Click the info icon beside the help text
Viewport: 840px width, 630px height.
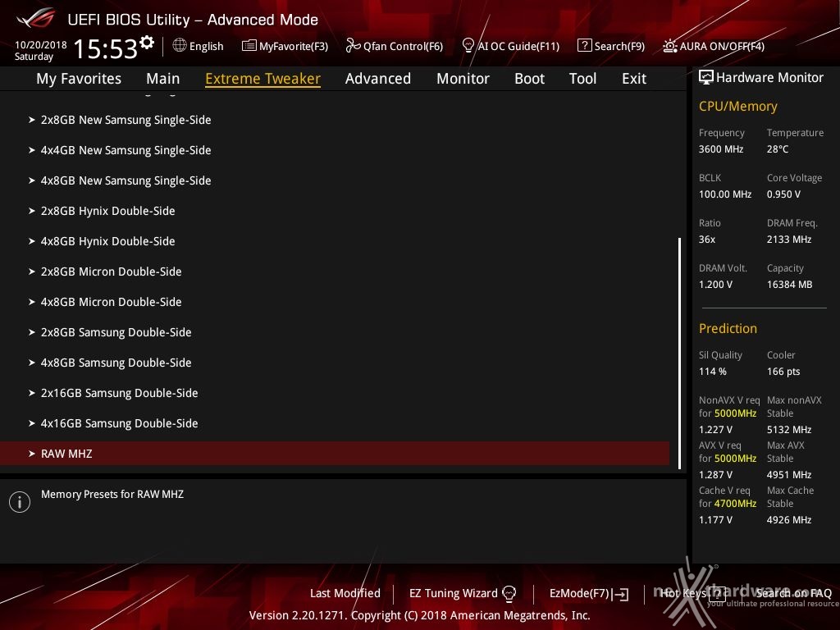tap(20, 502)
